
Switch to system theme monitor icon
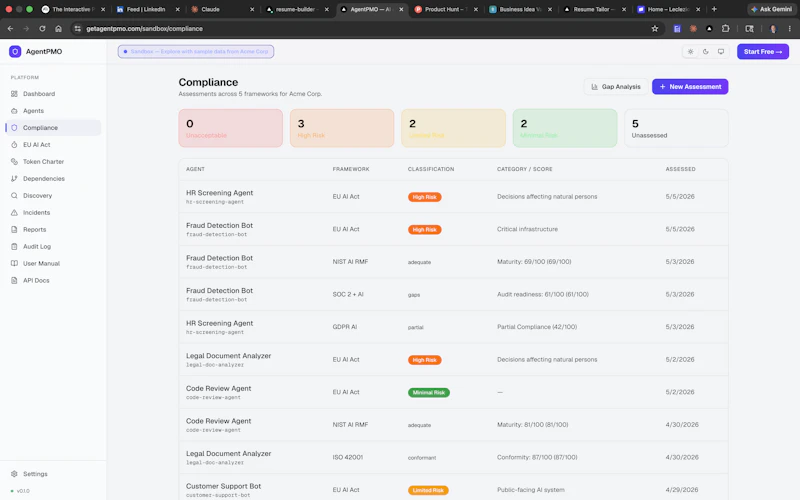[x=721, y=52]
